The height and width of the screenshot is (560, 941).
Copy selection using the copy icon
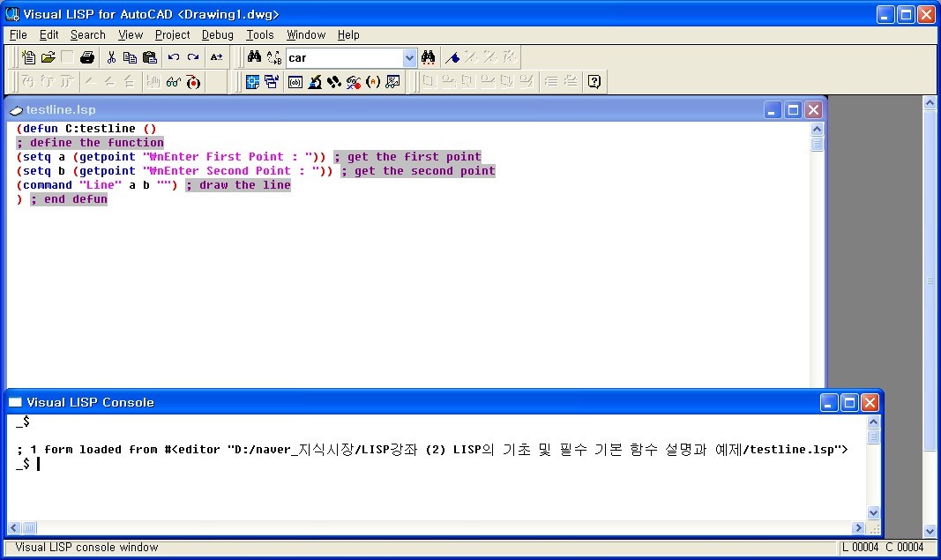130,57
